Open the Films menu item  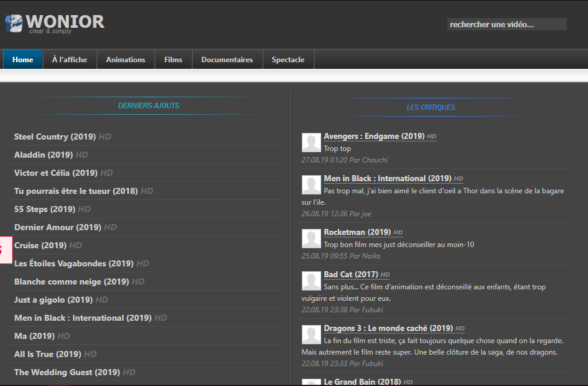173,59
